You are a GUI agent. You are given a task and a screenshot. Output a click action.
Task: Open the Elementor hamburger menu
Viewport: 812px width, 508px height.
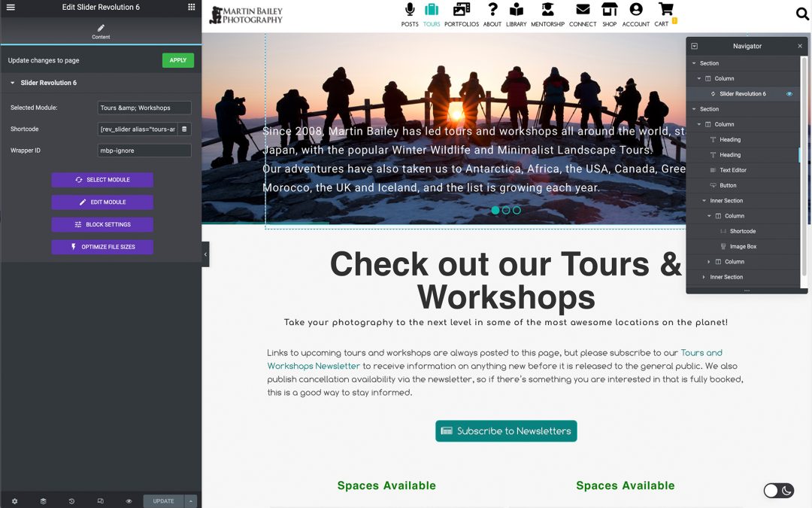pyautogui.click(x=11, y=7)
